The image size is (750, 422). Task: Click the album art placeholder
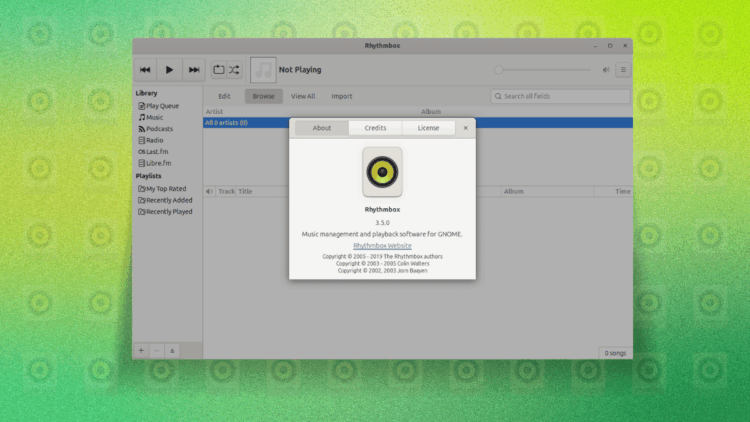point(263,70)
